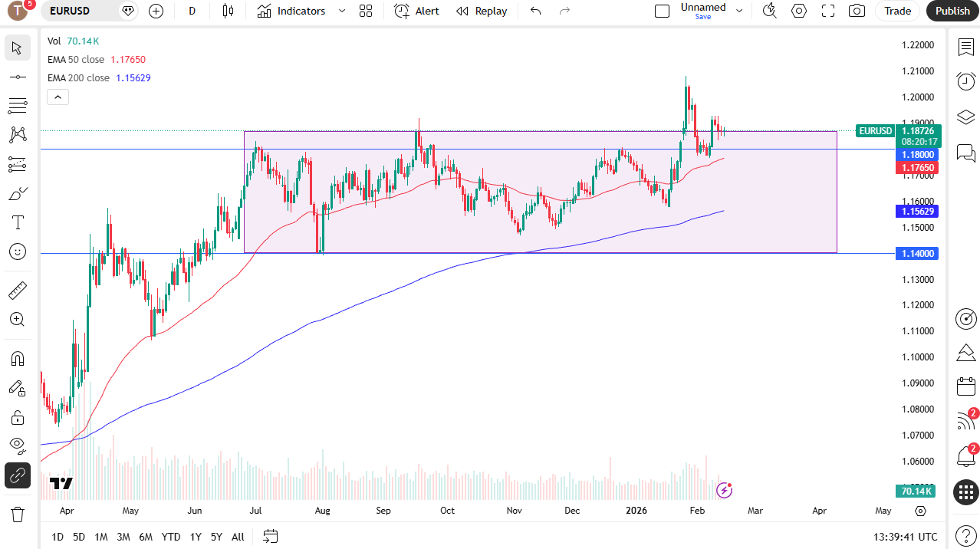Toggle magnet mode for drawings
The width and height of the screenshot is (980, 549).
click(18, 358)
